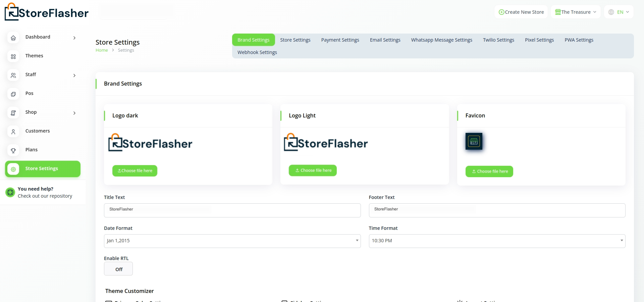Open the Time Format dropdown
This screenshot has height=302, width=644.
point(497,241)
